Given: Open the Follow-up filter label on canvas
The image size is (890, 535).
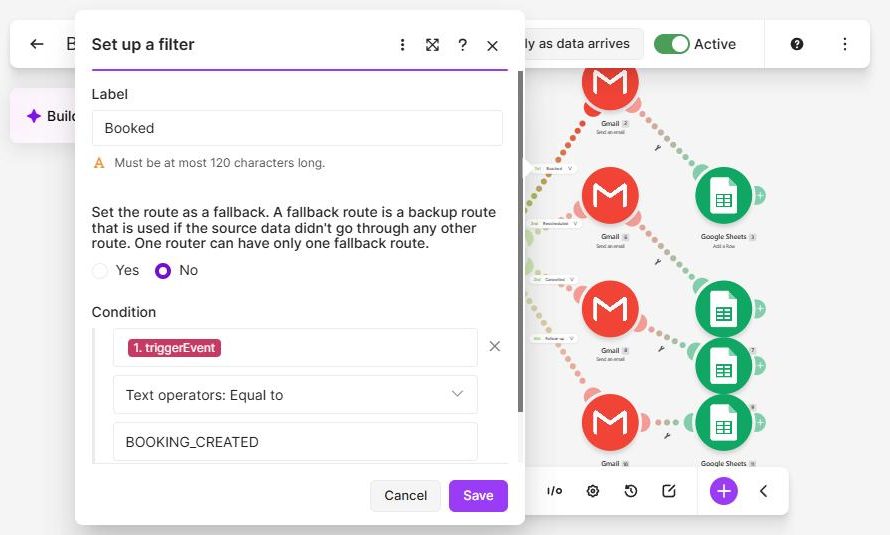Looking at the screenshot, I should [x=553, y=339].
